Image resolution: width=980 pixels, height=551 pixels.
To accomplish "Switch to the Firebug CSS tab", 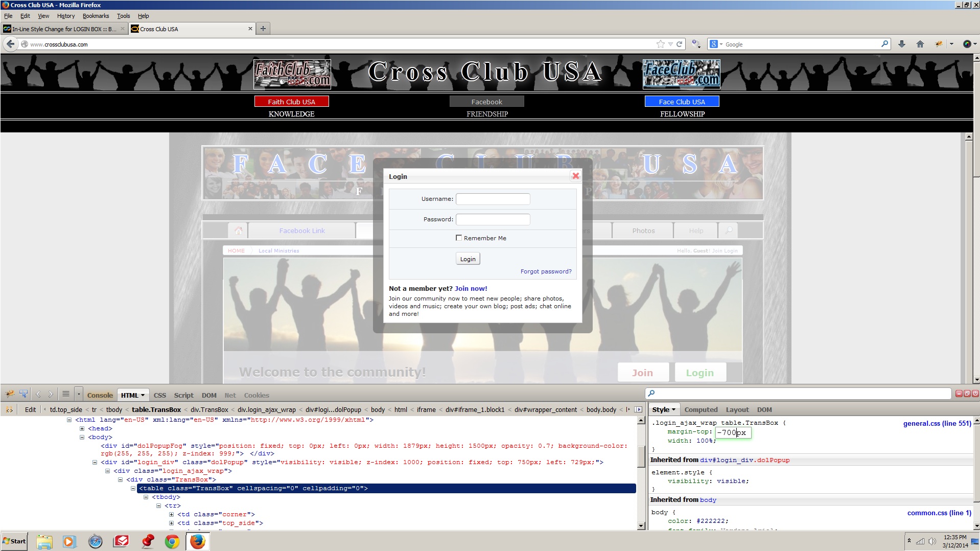I will coord(160,395).
